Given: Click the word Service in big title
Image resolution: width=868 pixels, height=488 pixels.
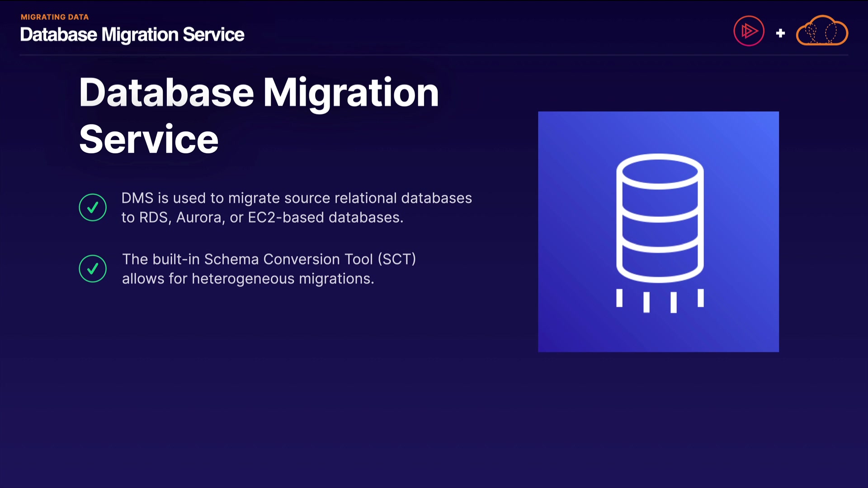Looking at the screenshot, I should tap(149, 140).
